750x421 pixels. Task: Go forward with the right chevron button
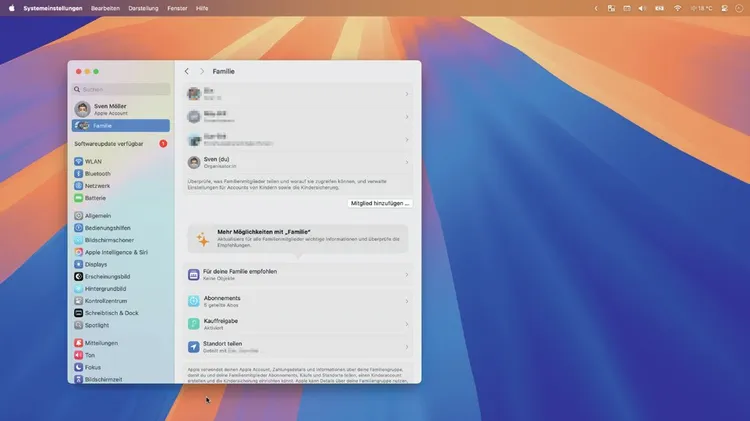[x=202, y=71]
